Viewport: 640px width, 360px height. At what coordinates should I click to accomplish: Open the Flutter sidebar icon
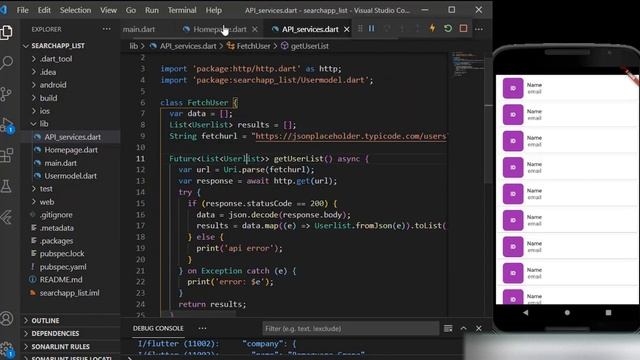tap(7, 217)
